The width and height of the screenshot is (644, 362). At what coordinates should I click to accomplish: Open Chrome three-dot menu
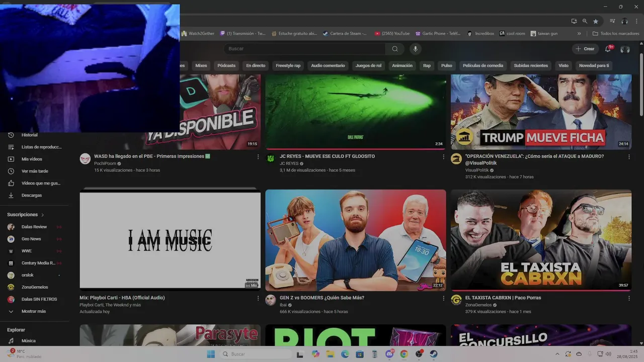[636, 21]
